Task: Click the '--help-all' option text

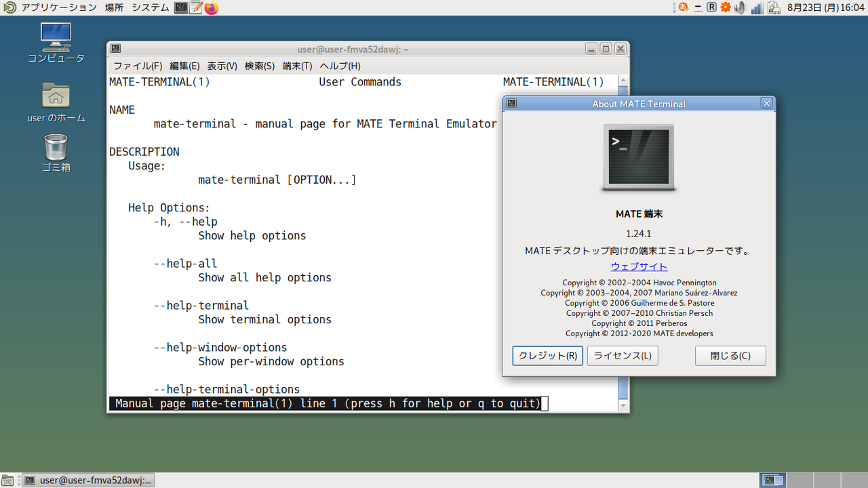Action: [x=186, y=264]
